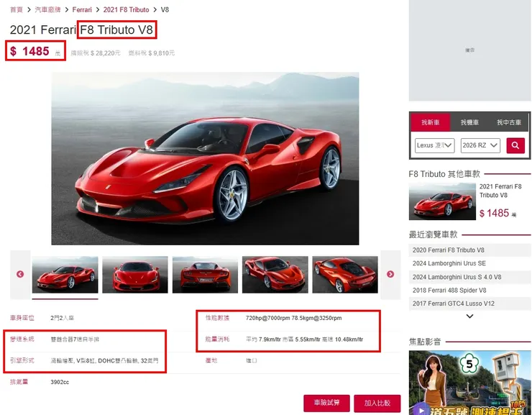Open 2018 Ferrari 488 Spider V8 entry
This screenshot has width=532, height=415.
point(469,291)
